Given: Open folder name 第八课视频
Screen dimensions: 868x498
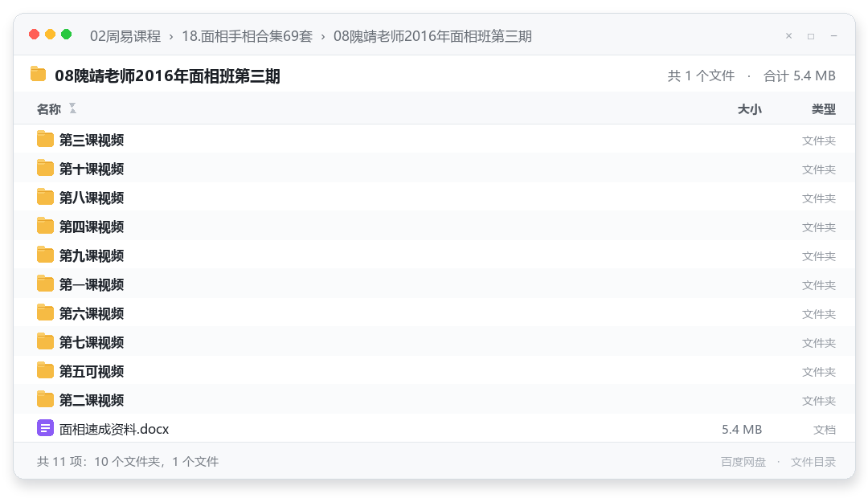Looking at the screenshot, I should [92, 198].
